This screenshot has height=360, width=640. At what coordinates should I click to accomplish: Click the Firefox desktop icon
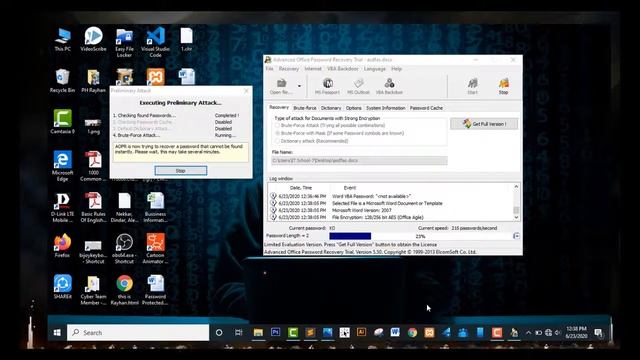tap(62, 246)
